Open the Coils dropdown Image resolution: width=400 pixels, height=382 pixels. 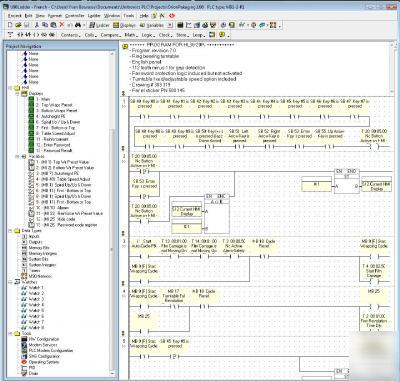pyautogui.click(x=91, y=35)
